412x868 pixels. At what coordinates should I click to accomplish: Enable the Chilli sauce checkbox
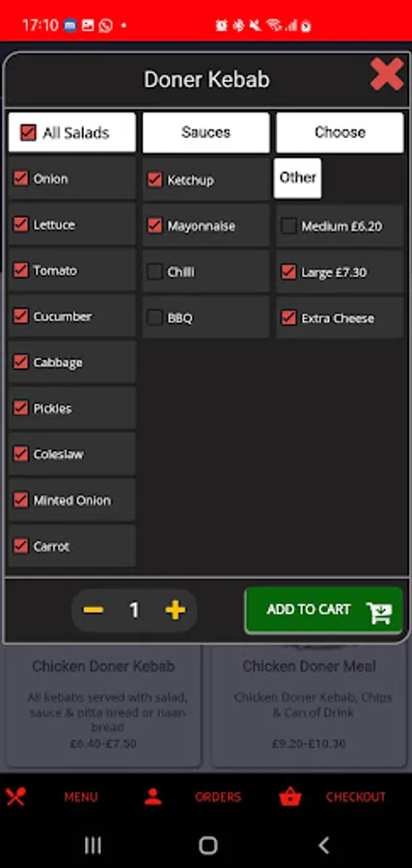(154, 272)
